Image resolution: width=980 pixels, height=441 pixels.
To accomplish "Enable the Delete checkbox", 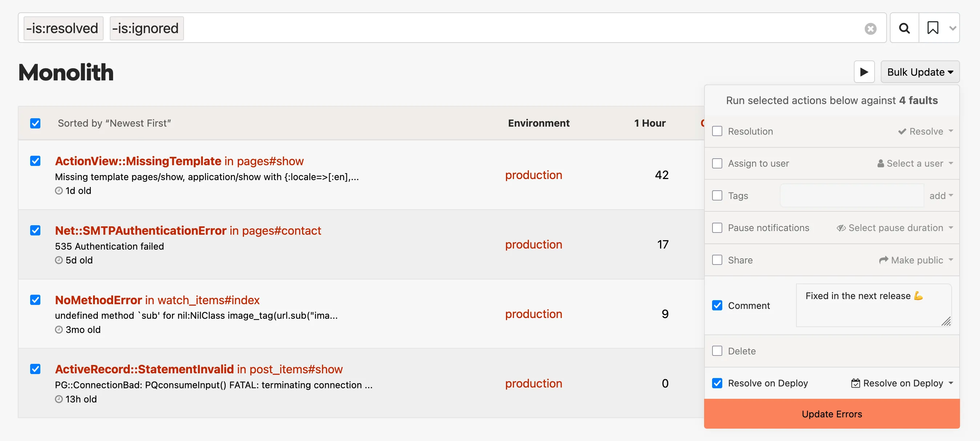I will 718,351.
